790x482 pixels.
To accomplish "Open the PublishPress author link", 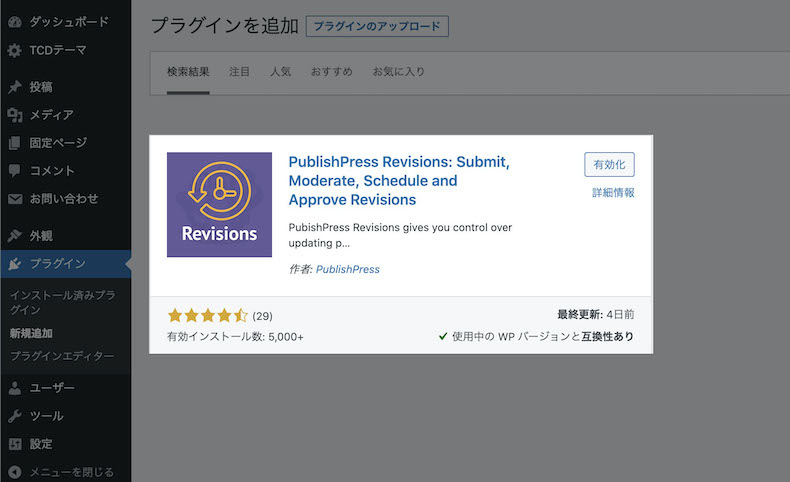I will click(348, 269).
